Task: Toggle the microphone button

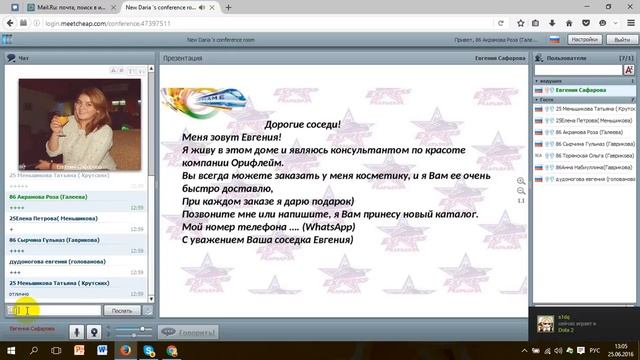Action: click(76, 332)
